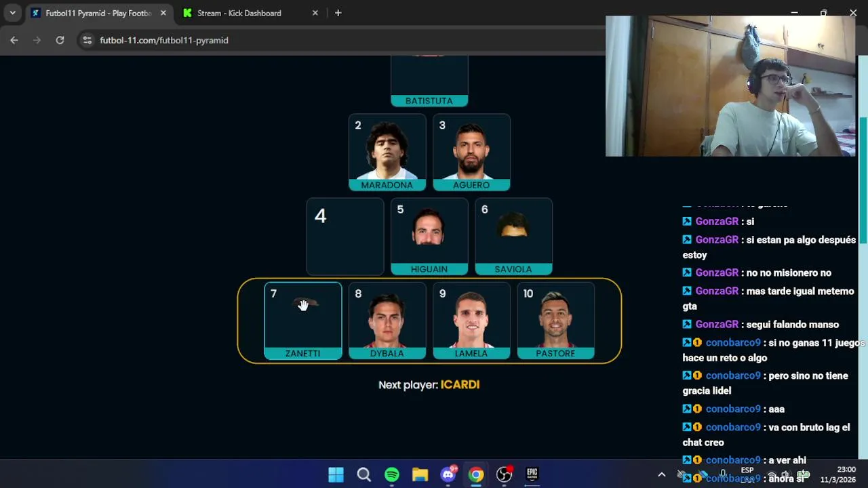Open clock and date 23:00 panel
This screenshot has width=868, height=488.
[x=838, y=474]
